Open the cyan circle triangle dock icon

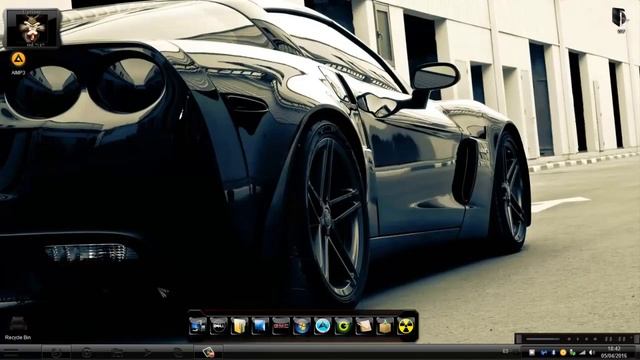(x=322, y=326)
